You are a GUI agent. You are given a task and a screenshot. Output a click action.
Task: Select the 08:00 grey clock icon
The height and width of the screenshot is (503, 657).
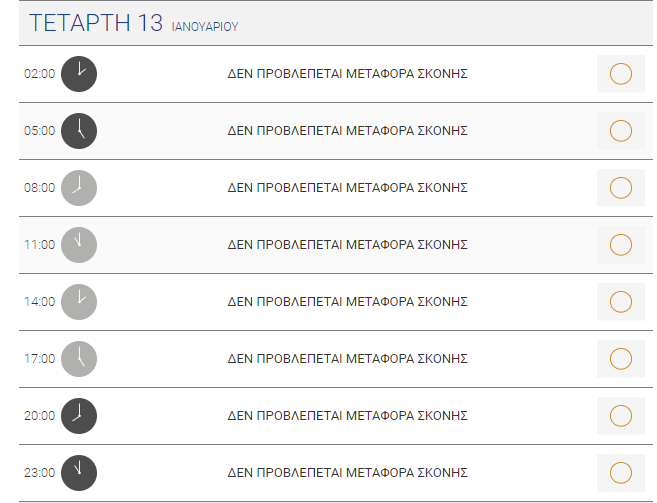click(79, 188)
